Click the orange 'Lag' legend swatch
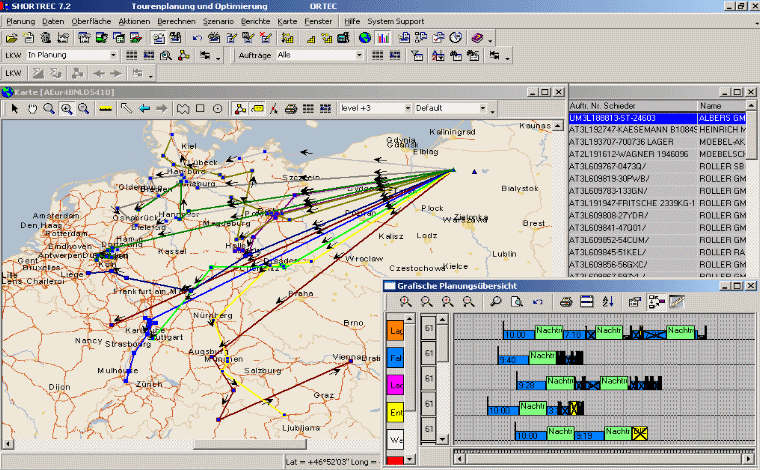 point(395,331)
